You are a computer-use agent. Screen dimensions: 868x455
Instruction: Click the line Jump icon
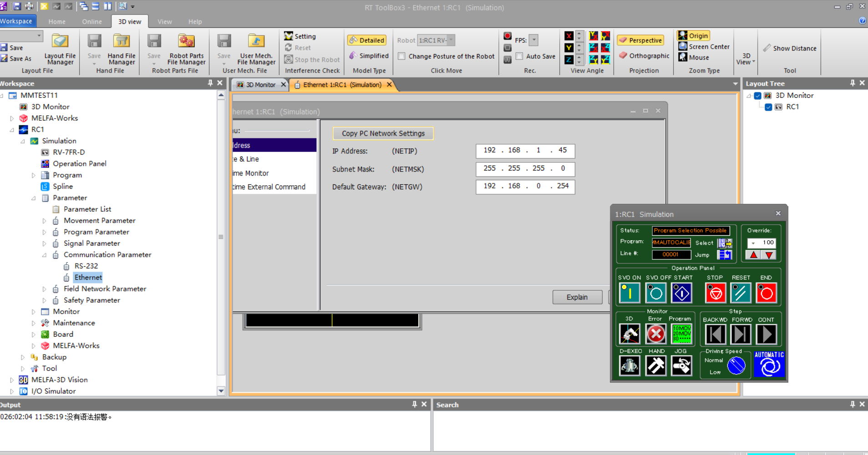pos(725,255)
